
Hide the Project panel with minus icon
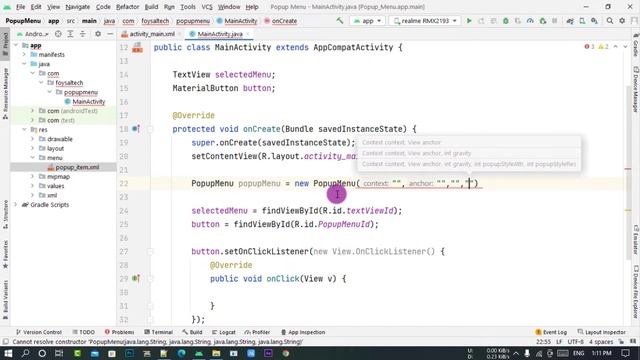pyautogui.click(x=110, y=34)
